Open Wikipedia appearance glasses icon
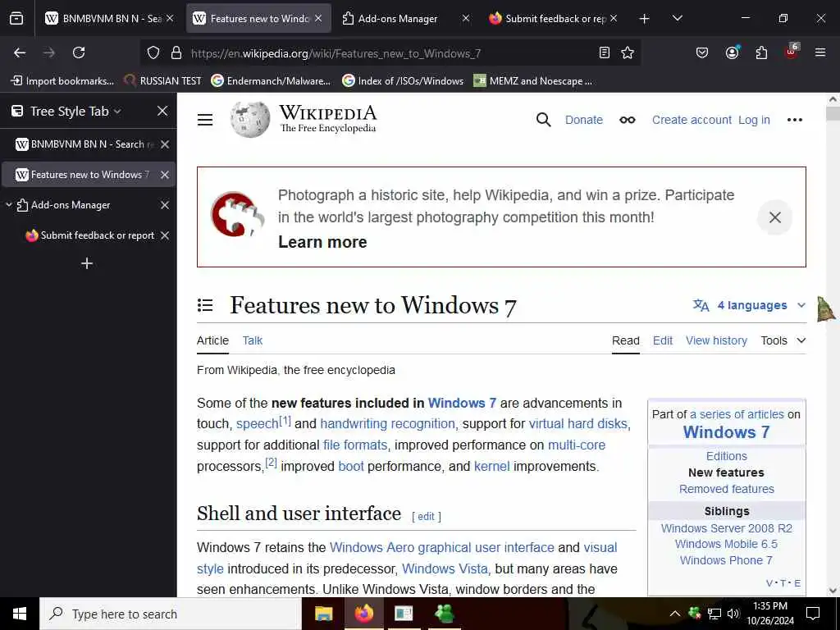This screenshot has width=840, height=630. (628, 120)
